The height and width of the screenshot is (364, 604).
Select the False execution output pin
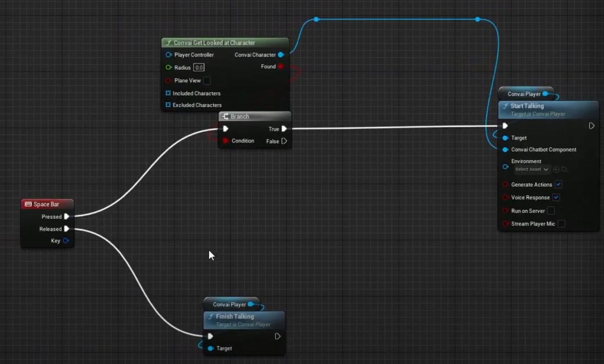point(284,141)
